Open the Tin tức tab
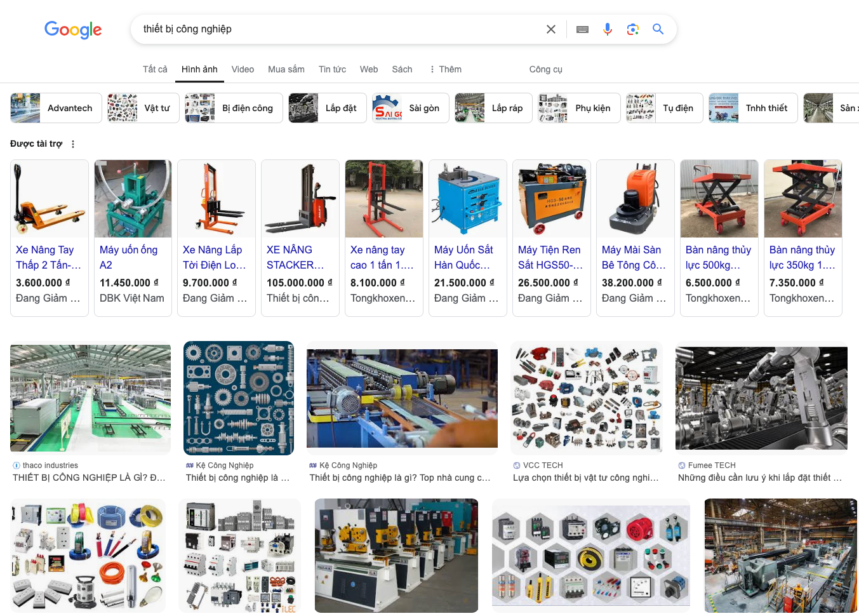The width and height of the screenshot is (859, 616). point(332,69)
